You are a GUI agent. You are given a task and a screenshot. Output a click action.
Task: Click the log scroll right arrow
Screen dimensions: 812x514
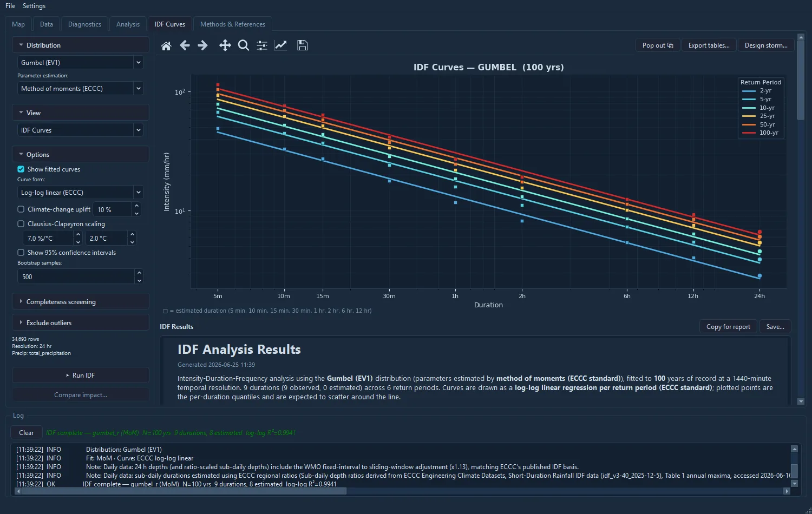787,491
